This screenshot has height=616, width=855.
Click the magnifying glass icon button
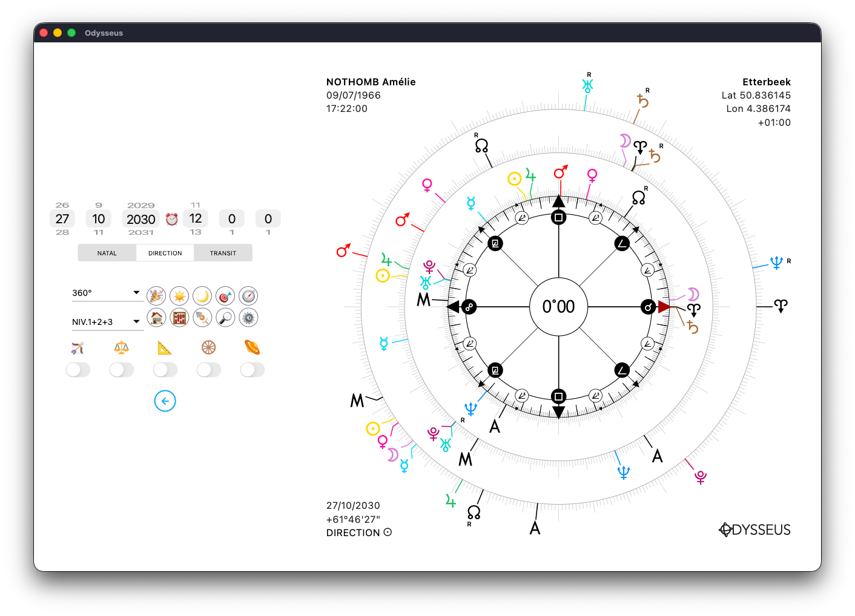click(x=225, y=317)
